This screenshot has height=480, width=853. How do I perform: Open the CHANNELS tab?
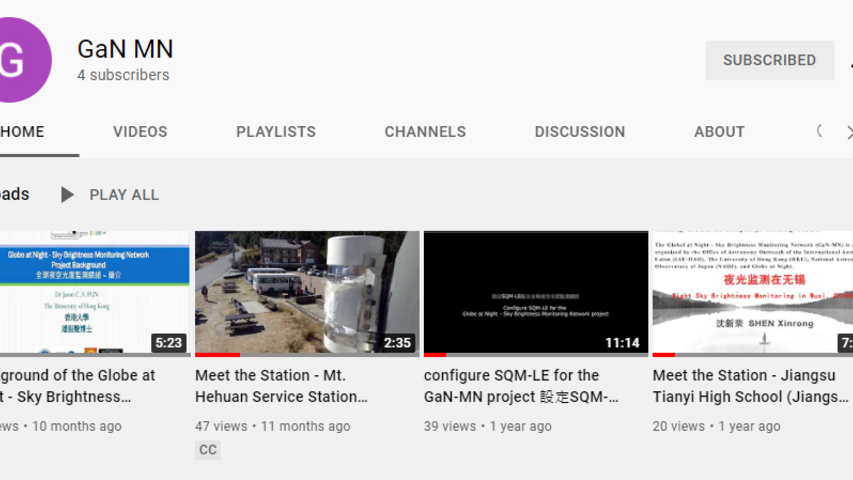425,132
